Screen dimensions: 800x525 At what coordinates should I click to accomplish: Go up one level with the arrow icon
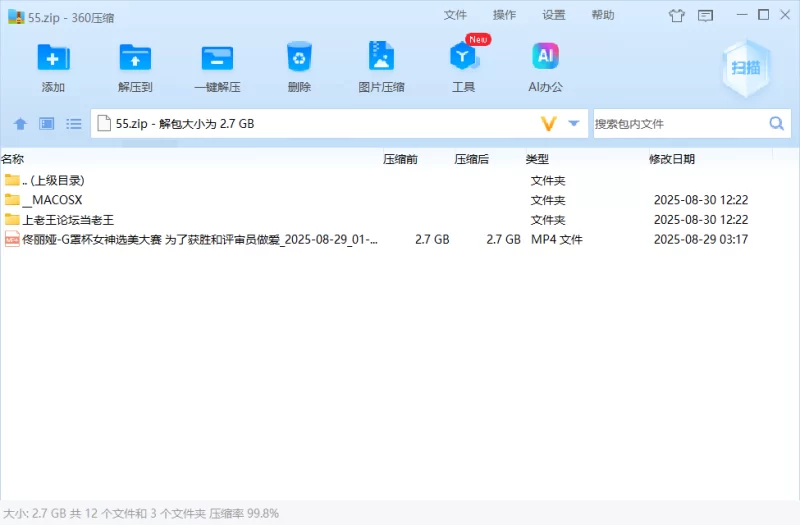pyautogui.click(x=20, y=124)
